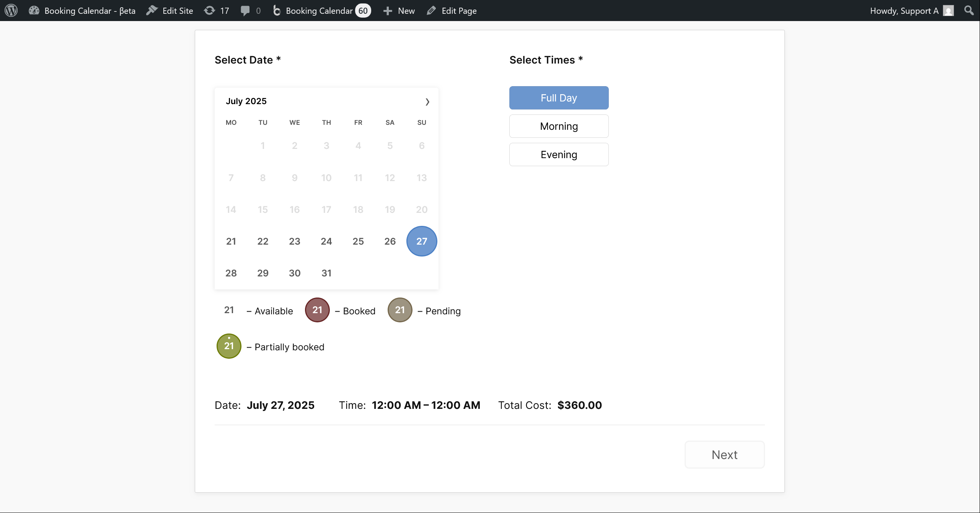The width and height of the screenshot is (980, 513).
Task: Click the time value 12:00 AM – 12:00 AM
Action: coord(426,405)
